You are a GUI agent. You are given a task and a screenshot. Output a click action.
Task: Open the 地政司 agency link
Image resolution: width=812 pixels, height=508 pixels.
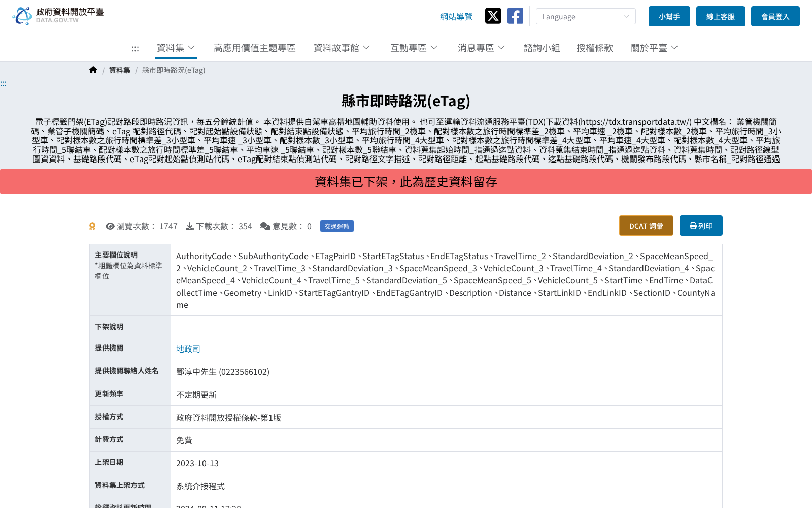(188, 349)
